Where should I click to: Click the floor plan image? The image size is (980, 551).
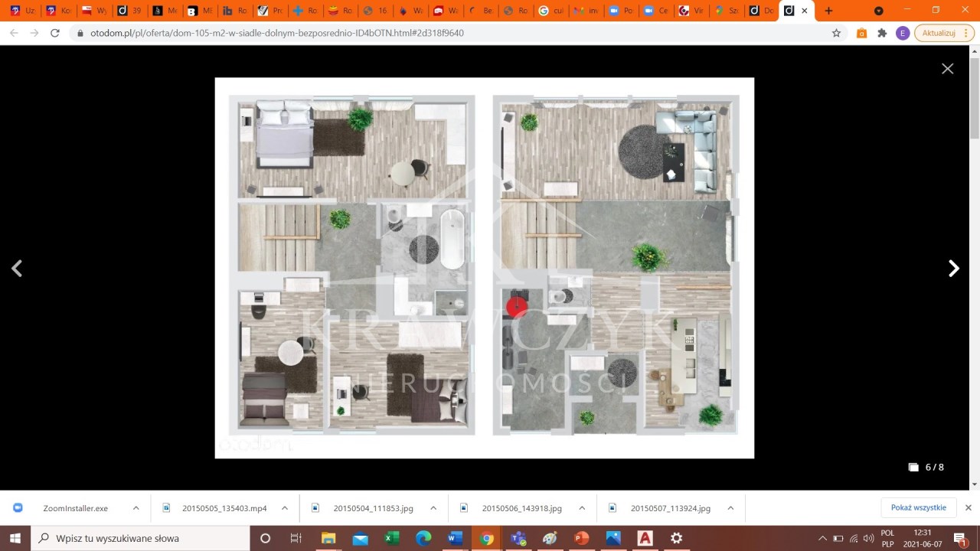point(484,268)
